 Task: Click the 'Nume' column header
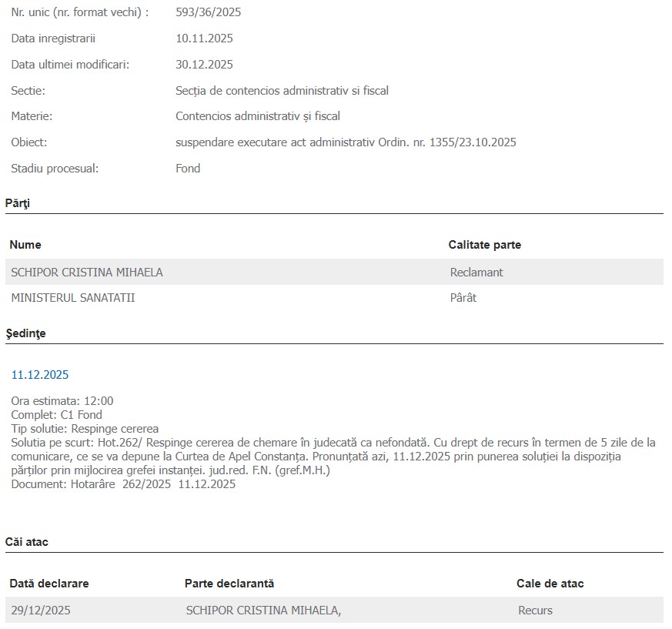(x=25, y=245)
